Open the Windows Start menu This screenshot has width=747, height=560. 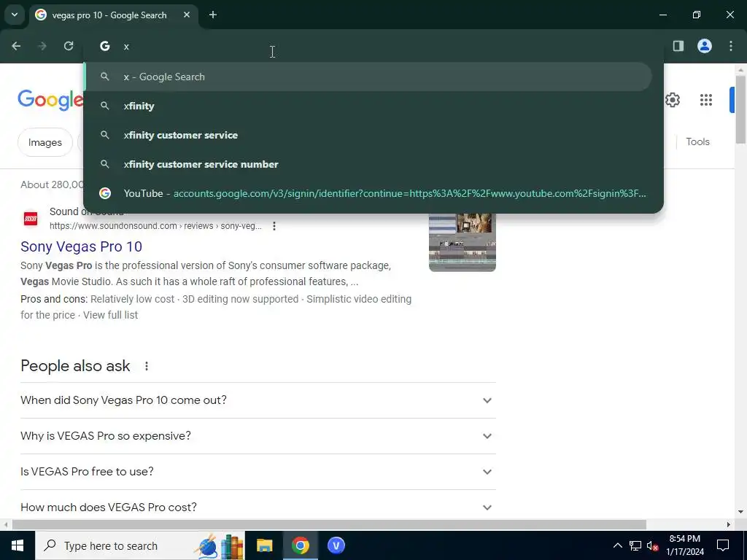tap(18, 545)
